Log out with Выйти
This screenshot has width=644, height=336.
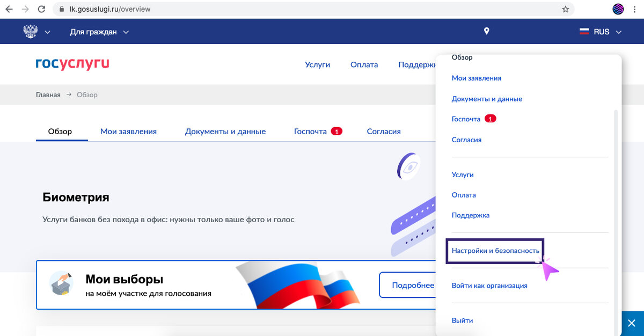pyautogui.click(x=462, y=320)
